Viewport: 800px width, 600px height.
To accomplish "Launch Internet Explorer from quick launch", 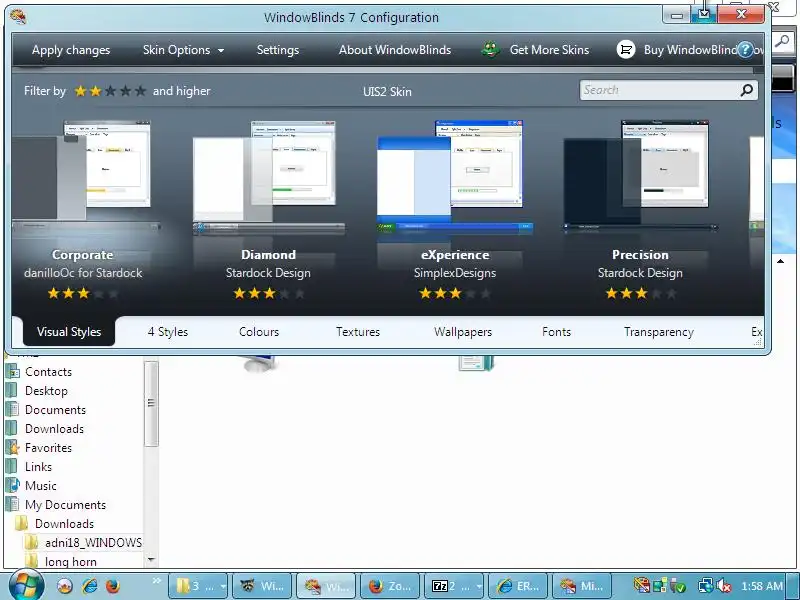I will coord(90,586).
